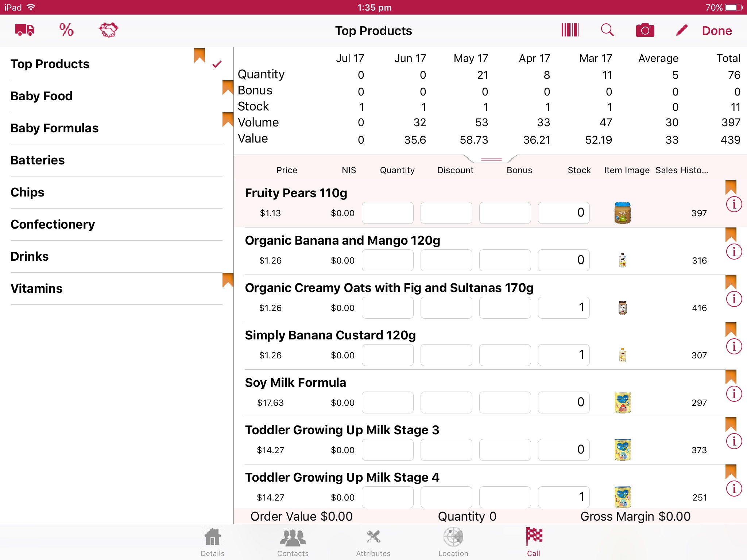Tap the delivery truck icon
Screen dimensions: 747x560
tap(24, 31)
